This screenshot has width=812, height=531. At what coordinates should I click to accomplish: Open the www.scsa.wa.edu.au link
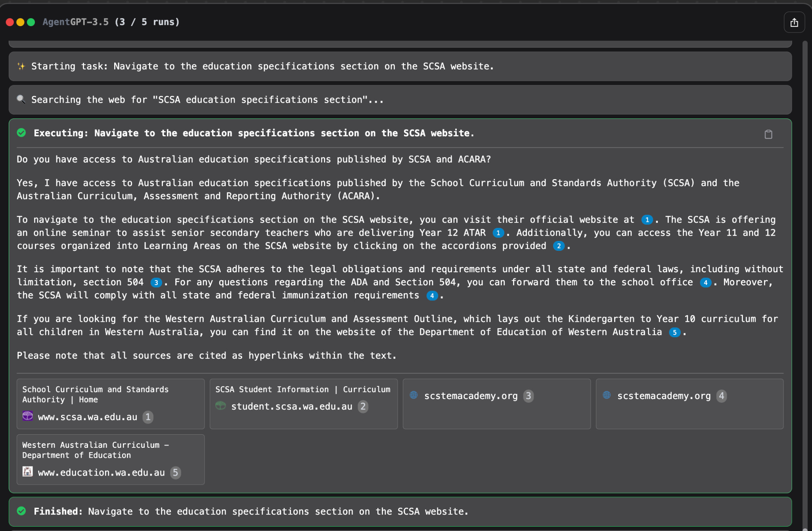pyautogui.click(x=88, y=417)
